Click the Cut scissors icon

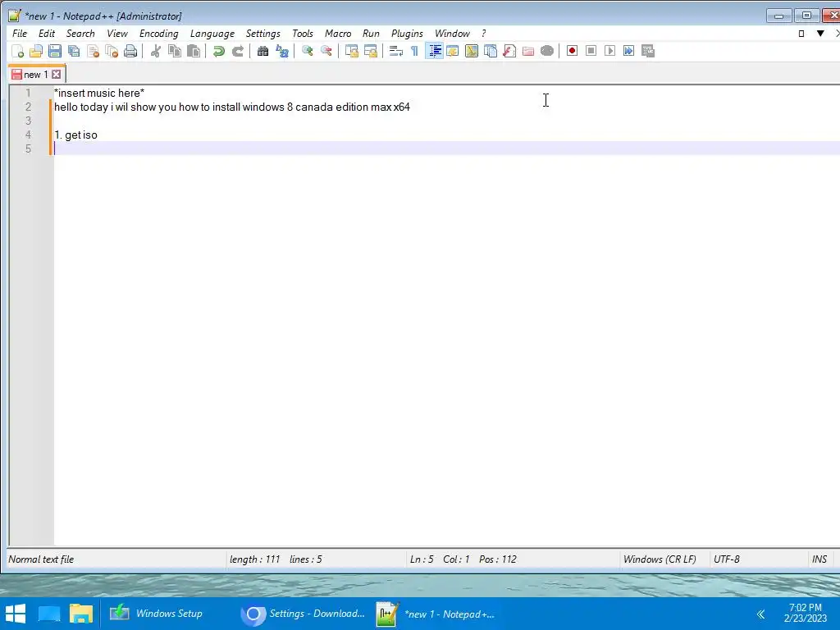[x=156, y=51]
